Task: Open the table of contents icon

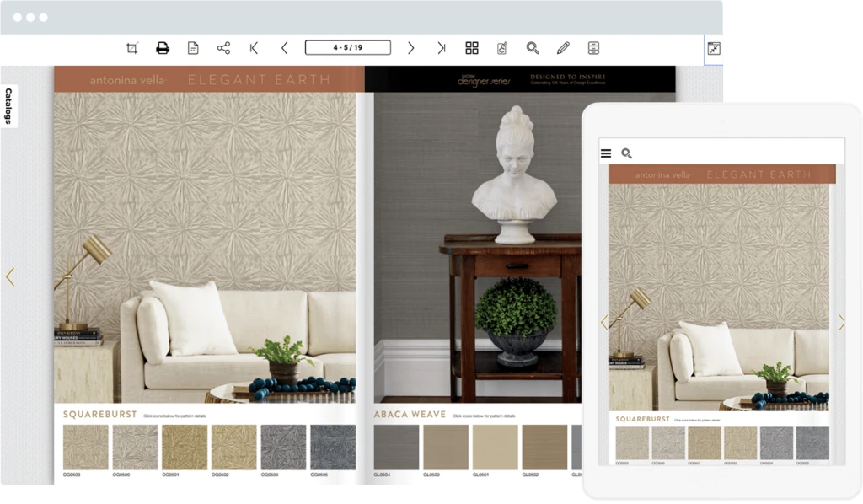Action: (x=592, y=47)
